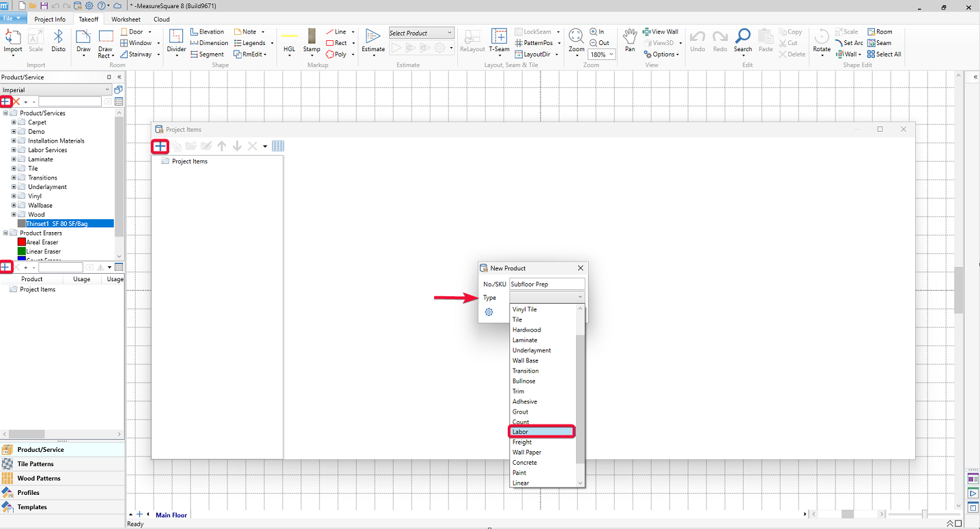
Task: Activate the Pan hand tool
Action: click(x=630, y=41)
